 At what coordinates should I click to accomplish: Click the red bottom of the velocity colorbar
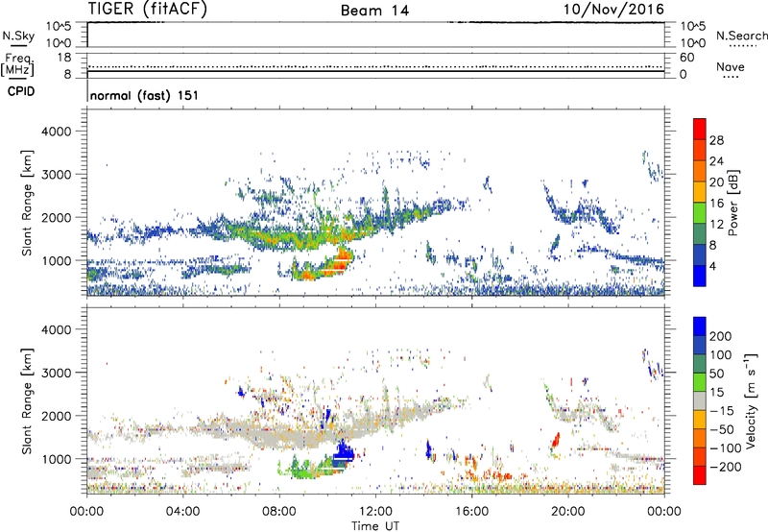(700, 475)
